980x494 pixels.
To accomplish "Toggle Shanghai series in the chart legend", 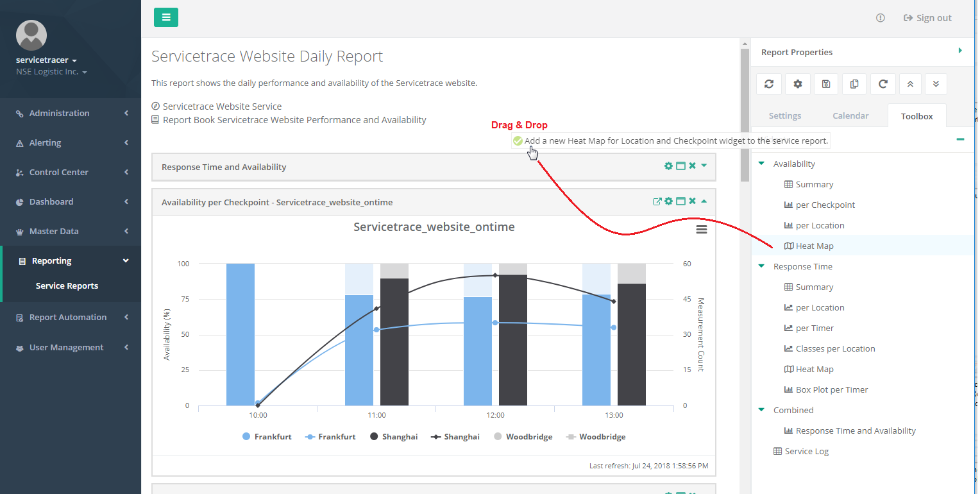I will click(394, 436).
